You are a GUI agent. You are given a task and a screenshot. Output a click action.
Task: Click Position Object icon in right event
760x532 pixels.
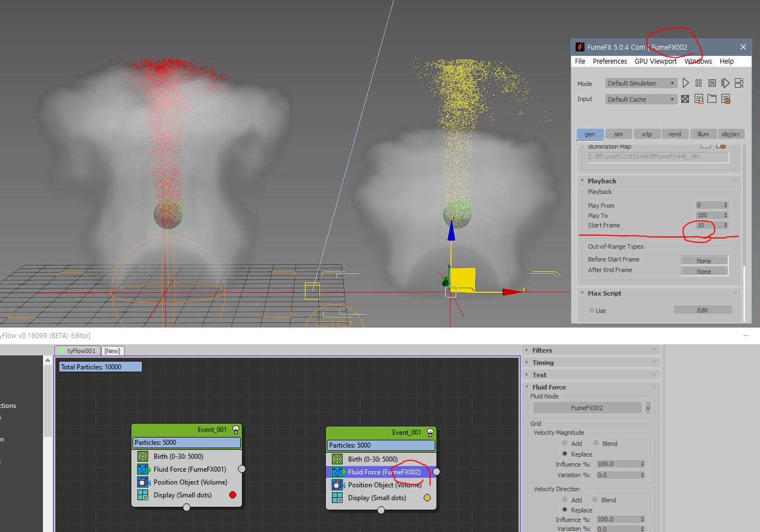pos(338,485)
